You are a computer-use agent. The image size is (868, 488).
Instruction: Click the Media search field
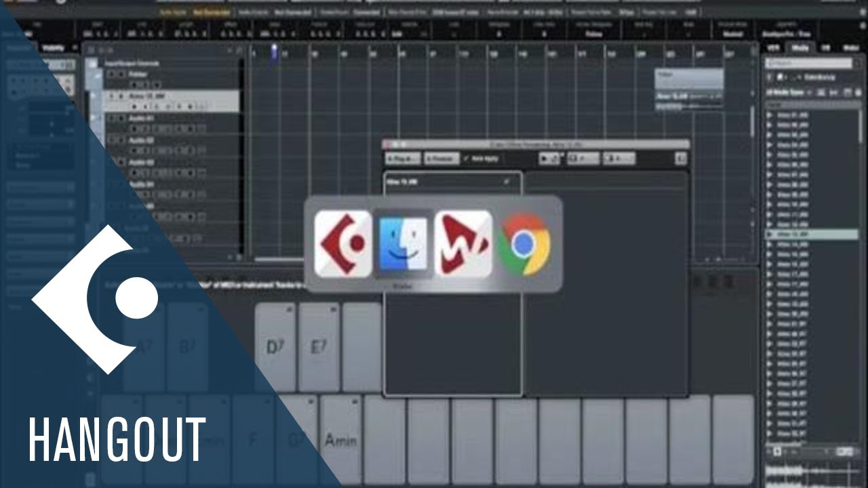808,62
